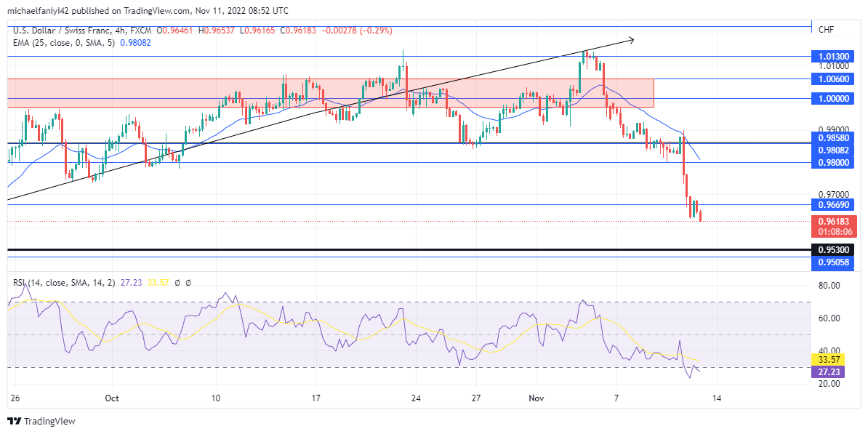Click the EMA value 0.98082 in legend
The height and width of the screenshot is (434, 868).
point(134,42)
